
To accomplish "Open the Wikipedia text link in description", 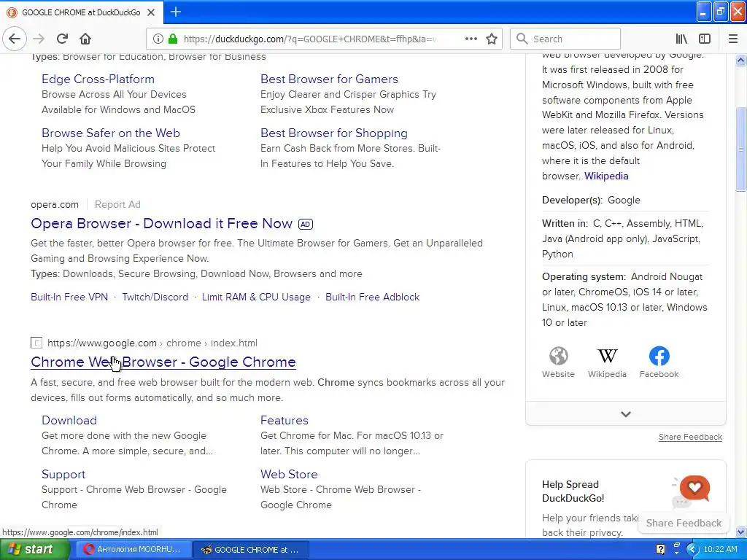I will [x=606, y=176].
